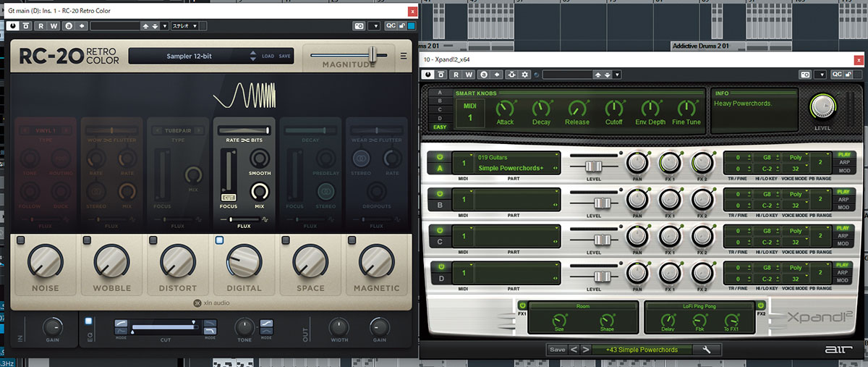Click Write automation W button in RC-20 window
Viewport: 868px width, 367px height.
point(54,26)
